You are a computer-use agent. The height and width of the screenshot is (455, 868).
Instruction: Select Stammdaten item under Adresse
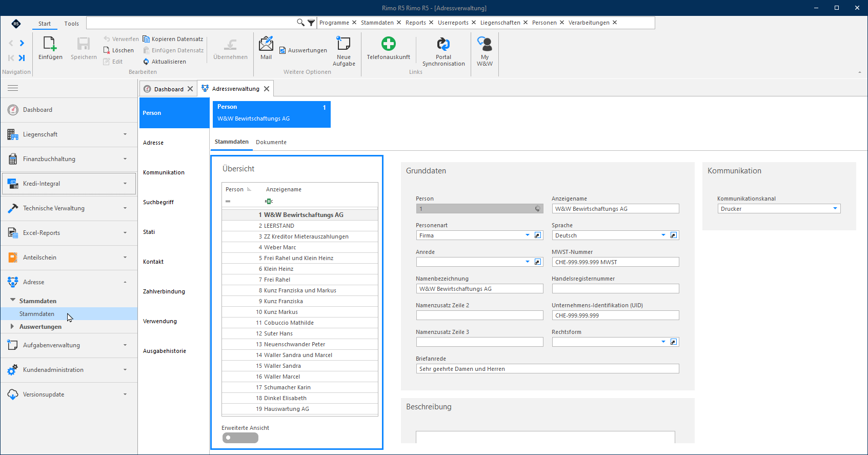69,314
